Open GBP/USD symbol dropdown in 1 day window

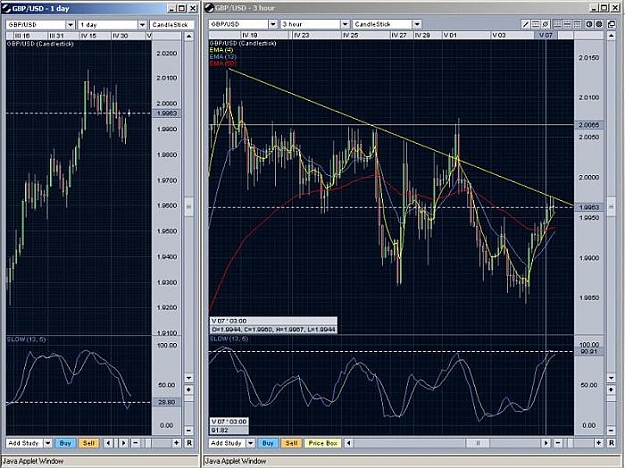click(71, 25)
